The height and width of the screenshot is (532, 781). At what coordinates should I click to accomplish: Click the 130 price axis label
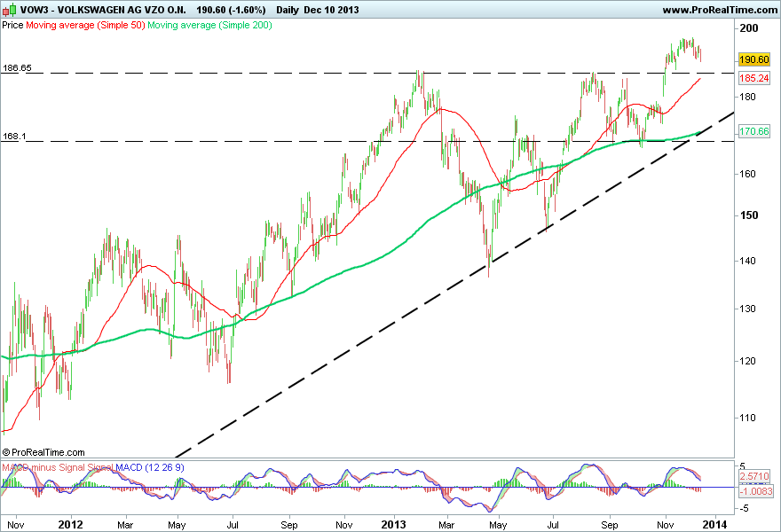(x=747, y=309)
